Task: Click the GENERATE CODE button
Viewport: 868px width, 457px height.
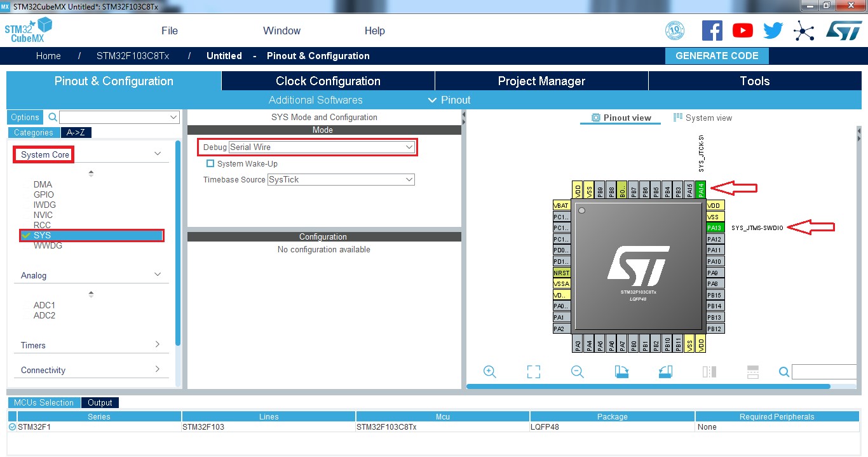Action: pos(717,56)
